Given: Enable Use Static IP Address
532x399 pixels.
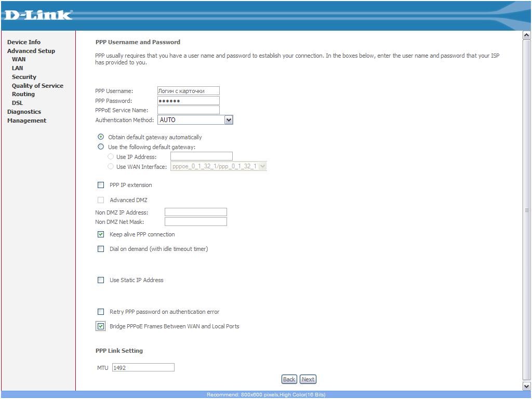Looking at the screenshot, I should (x=101, y=280).
